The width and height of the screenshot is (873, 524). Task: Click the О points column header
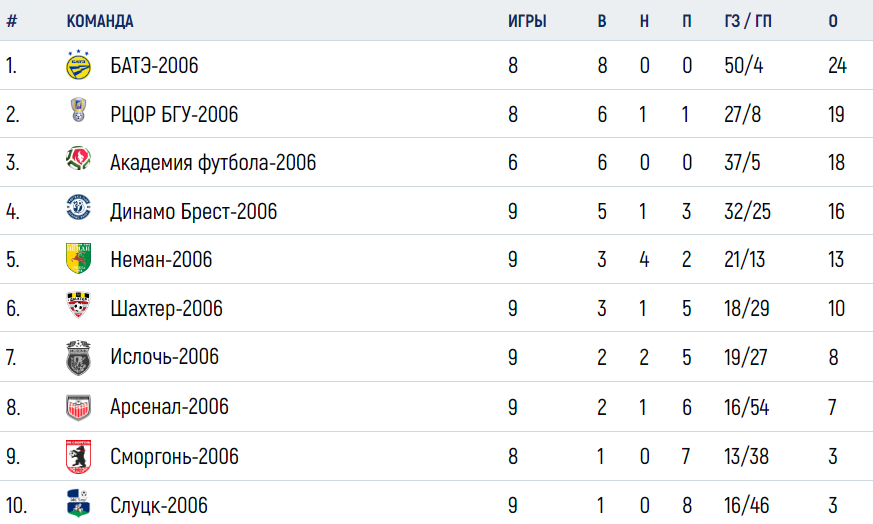[x=833, y=21]
